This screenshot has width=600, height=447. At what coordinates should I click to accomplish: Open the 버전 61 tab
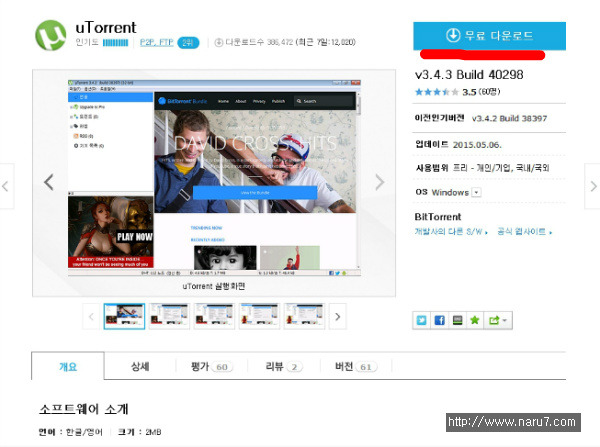[355, 367]
